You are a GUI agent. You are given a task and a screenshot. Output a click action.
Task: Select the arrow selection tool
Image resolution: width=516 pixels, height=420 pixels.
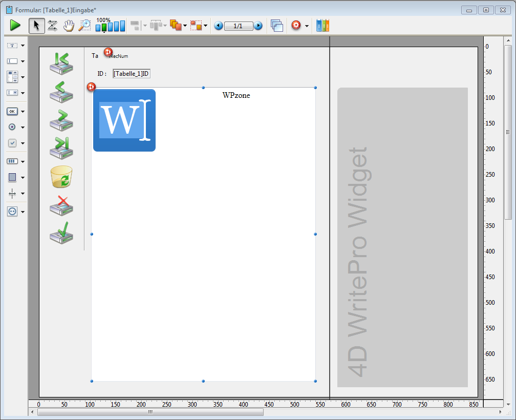tap(36, 26)
